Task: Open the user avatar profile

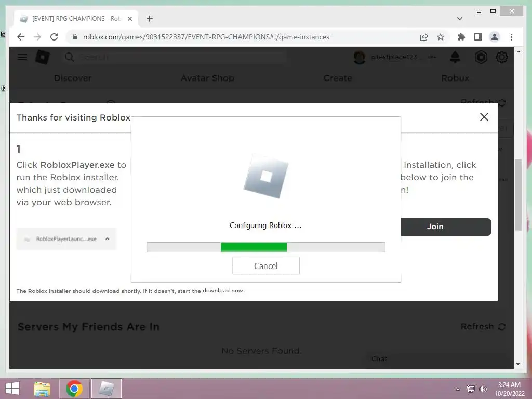Action: 360,57
